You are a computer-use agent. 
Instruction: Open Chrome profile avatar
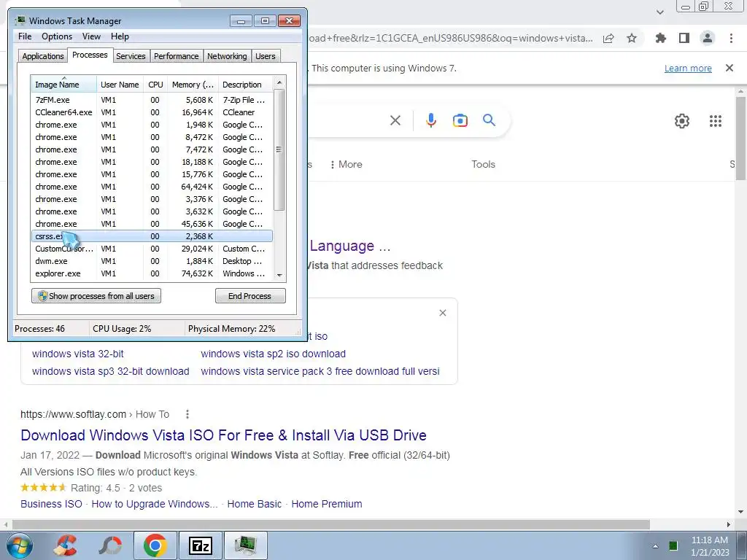[x=708, y=38]
